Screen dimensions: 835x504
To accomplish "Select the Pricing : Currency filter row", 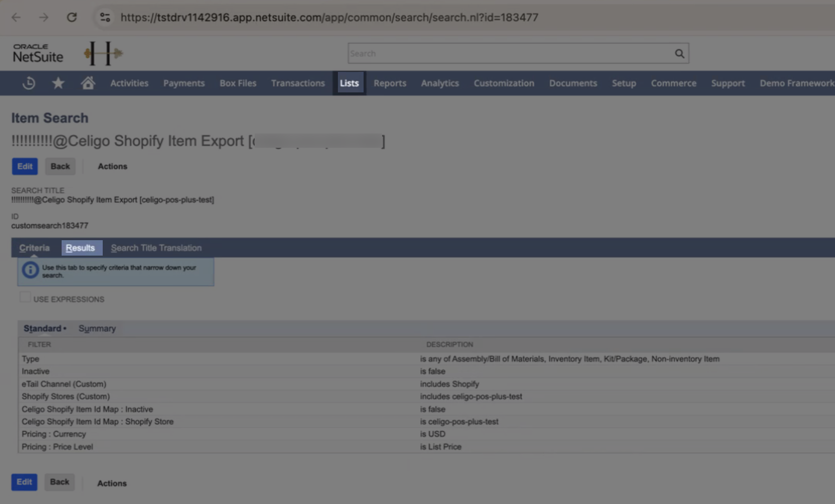I will [x=427, y=434].
